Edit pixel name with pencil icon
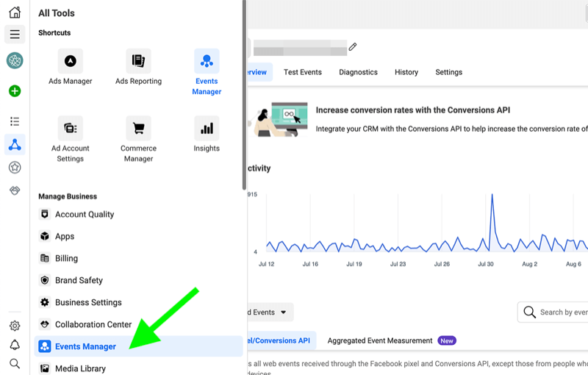 pyautogui.click(x=353, y=47)
